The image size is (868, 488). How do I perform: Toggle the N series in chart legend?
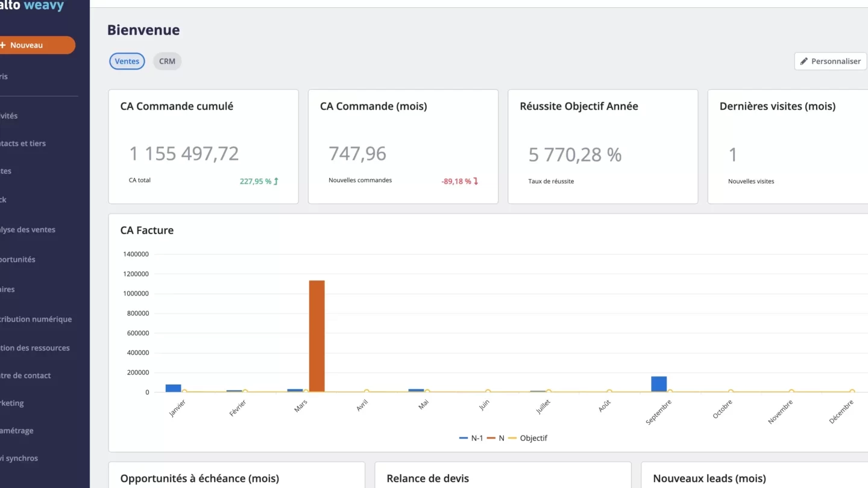coord(496,439)
